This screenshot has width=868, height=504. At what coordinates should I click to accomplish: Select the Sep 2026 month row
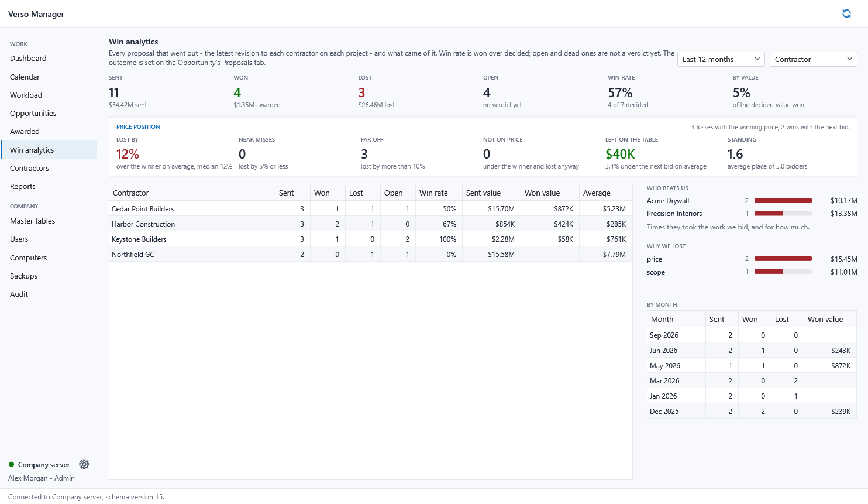(752, 335)
